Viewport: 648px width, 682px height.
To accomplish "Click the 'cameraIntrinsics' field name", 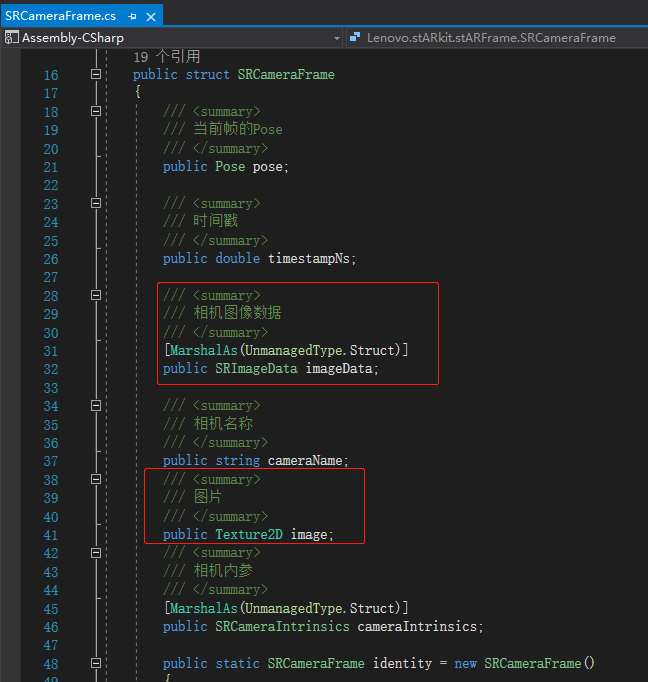I will [x=418, y=627].
